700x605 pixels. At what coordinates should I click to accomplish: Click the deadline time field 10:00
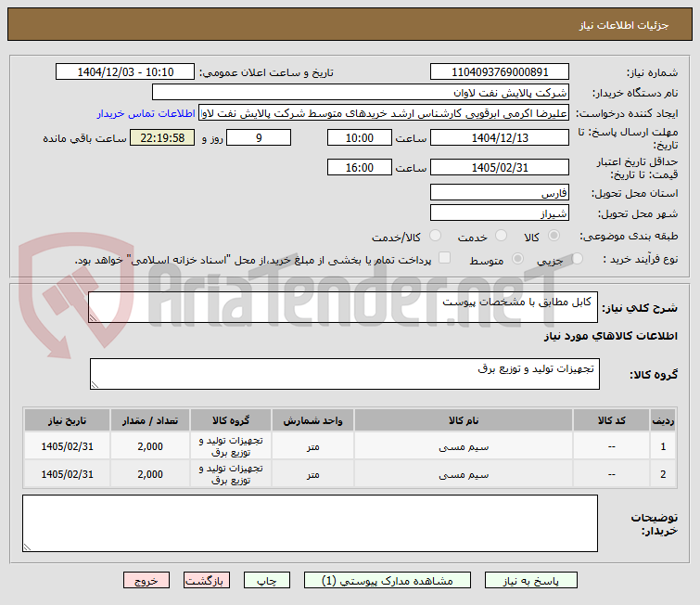pyautogui.click(x=360, y=137)
